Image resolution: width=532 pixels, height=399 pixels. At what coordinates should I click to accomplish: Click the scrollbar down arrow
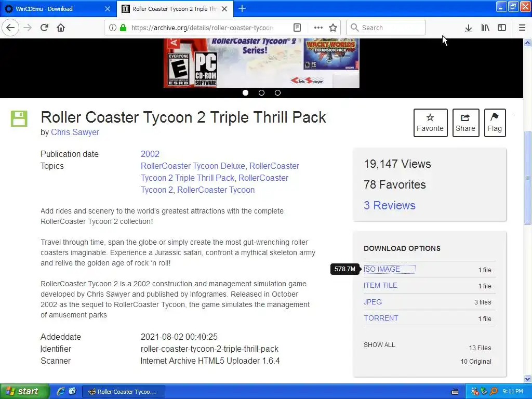(527, 379)
